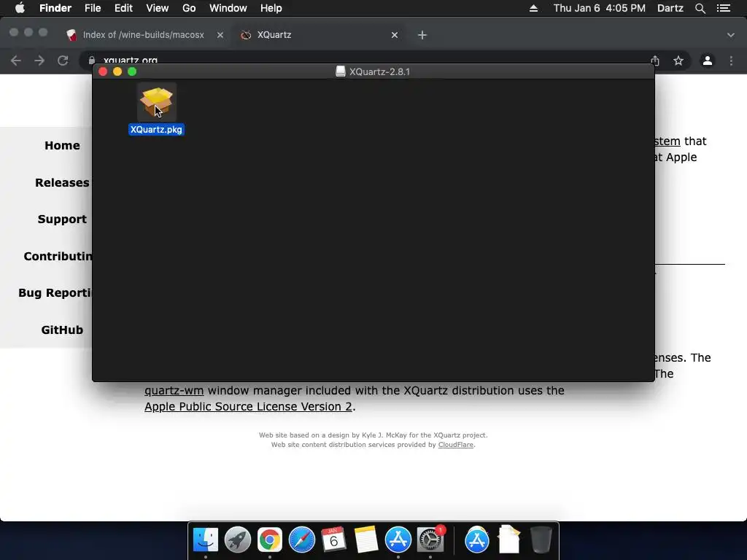
Task: Open the Bug Reporting link in sidebar
Action: click(x=55, y=293)
